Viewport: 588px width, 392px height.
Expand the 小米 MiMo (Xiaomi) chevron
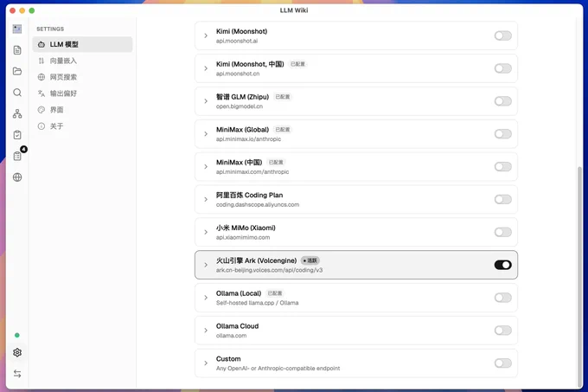click(x=206, y=232)
